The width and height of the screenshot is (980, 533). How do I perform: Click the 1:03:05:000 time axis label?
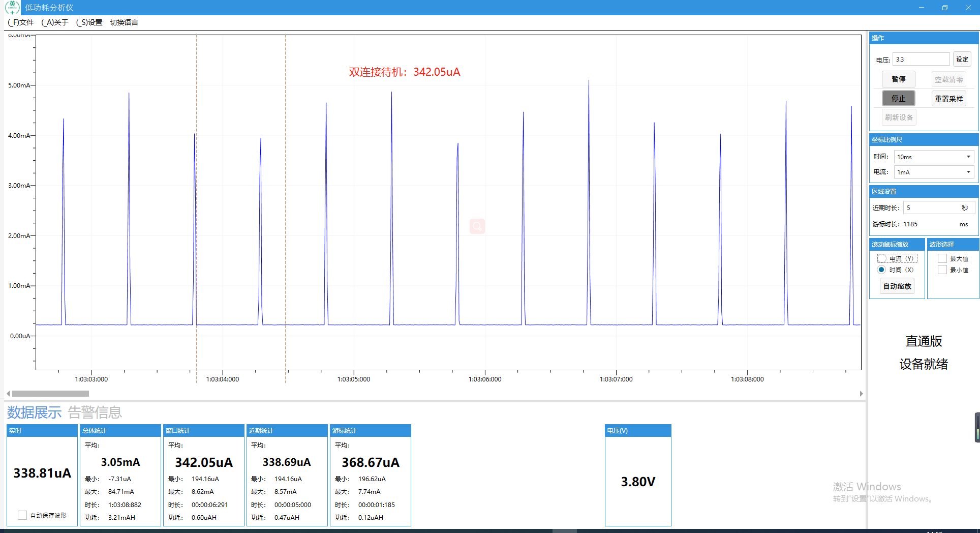(x=354, y=379)
